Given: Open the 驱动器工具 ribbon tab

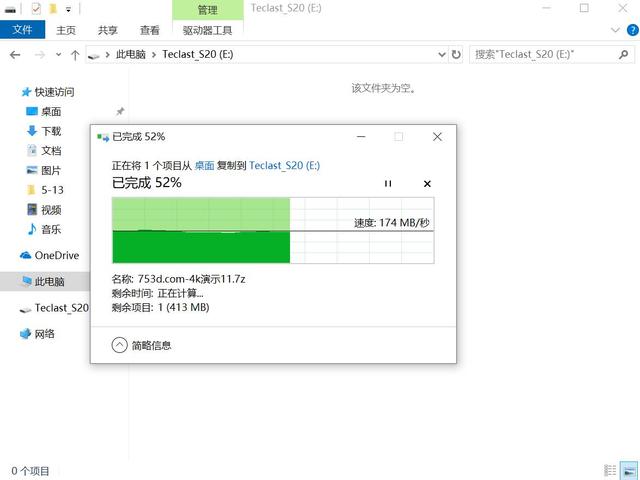Looking at the screenshot, I should coord(207,30).
